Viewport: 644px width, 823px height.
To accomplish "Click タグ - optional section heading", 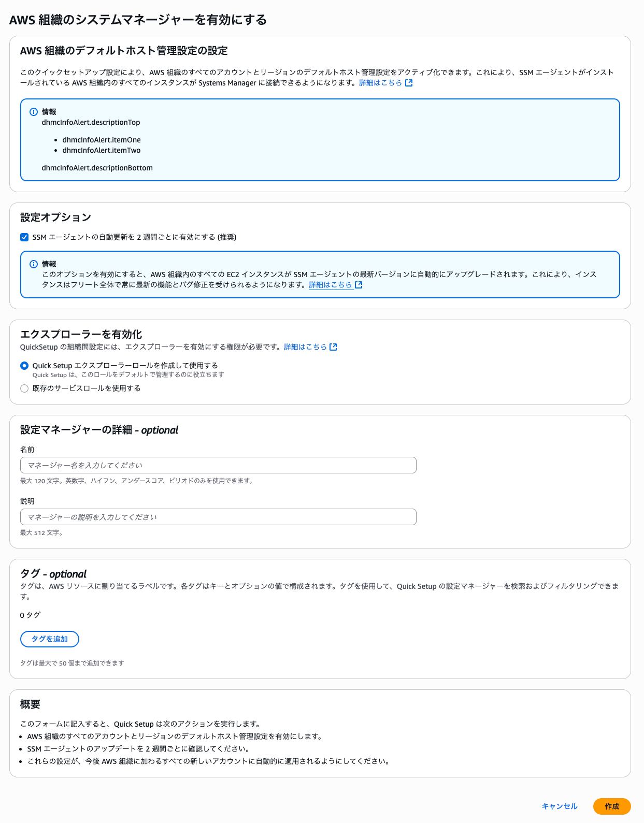I will point(53,574).
